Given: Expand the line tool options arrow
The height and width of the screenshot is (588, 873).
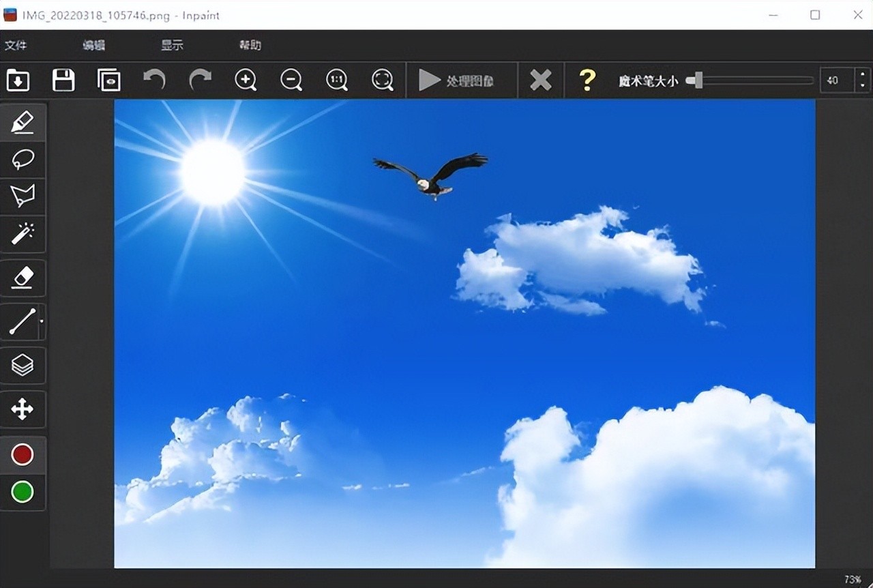Looking at the screenshot, I should [42, 321].
